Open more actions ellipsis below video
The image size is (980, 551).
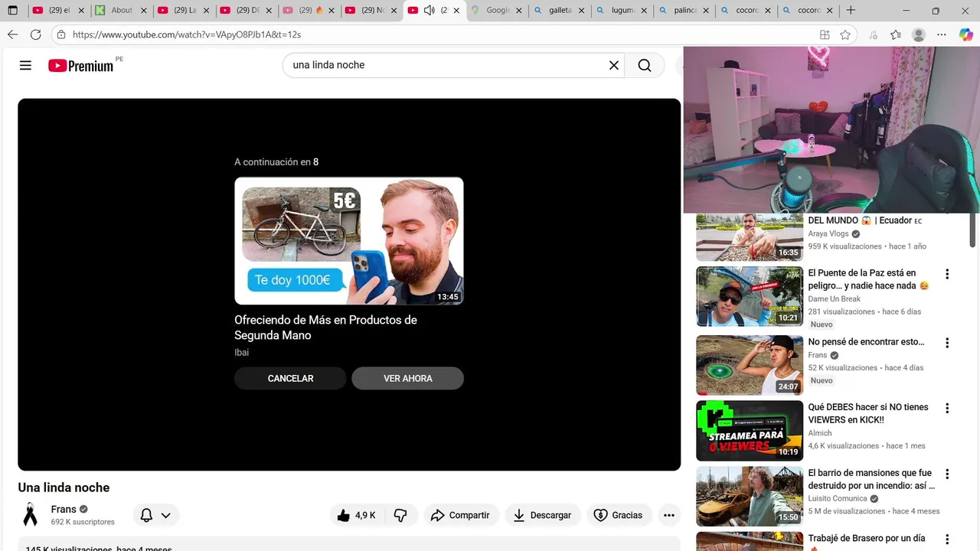click(669, 515)
